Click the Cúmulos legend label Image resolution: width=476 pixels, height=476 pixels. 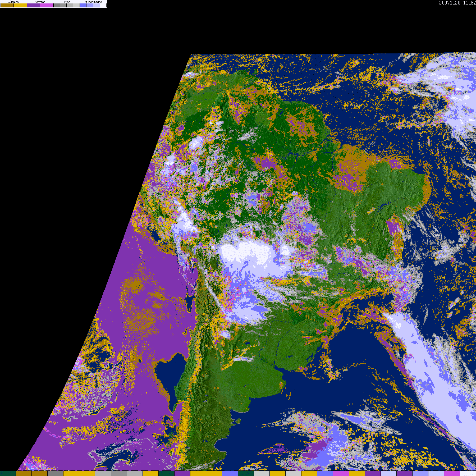pyautogui.click(x=13, y=2)
